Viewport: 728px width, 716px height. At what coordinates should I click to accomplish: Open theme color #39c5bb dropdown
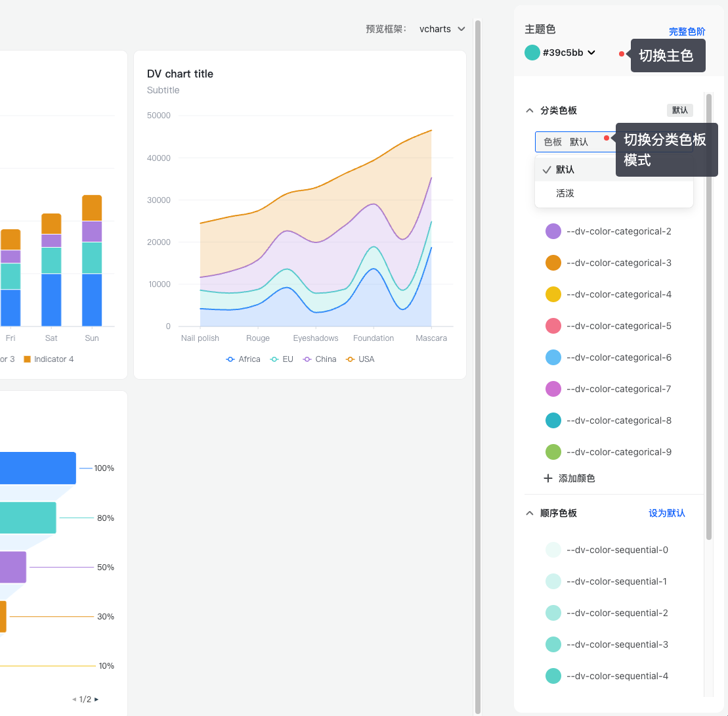tap(568, 53)
